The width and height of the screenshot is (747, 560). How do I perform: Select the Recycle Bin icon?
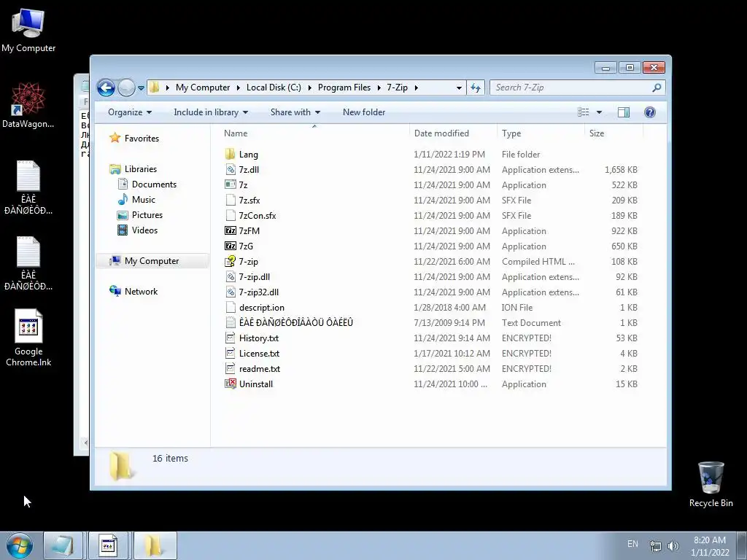pos(711,484)
